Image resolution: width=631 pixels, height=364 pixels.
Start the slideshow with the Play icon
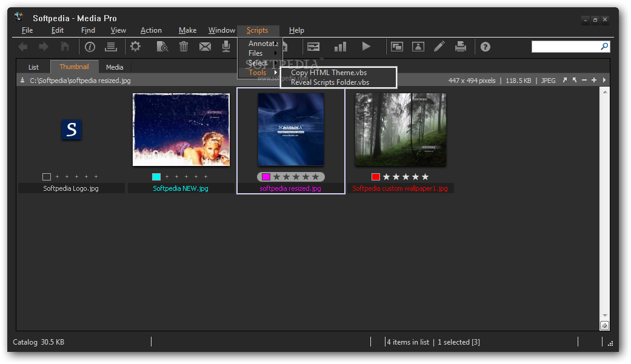pos(366,47)
